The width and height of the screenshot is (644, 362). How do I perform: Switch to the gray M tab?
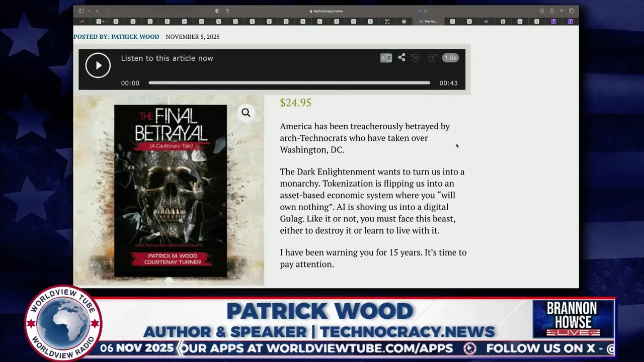tap(404, 22)
